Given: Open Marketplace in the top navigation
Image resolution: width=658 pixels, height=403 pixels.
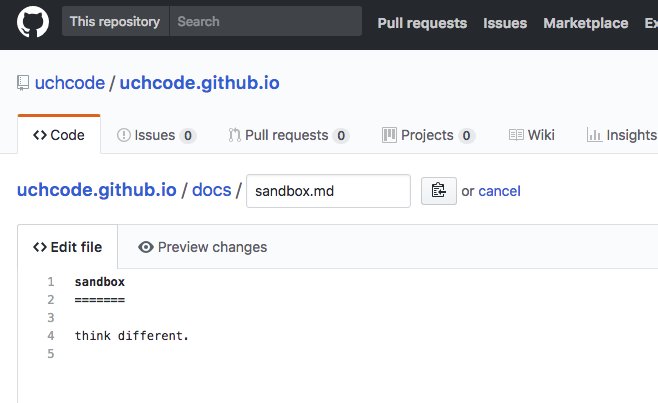Looking at the screenshot, I should coord(586,23).
